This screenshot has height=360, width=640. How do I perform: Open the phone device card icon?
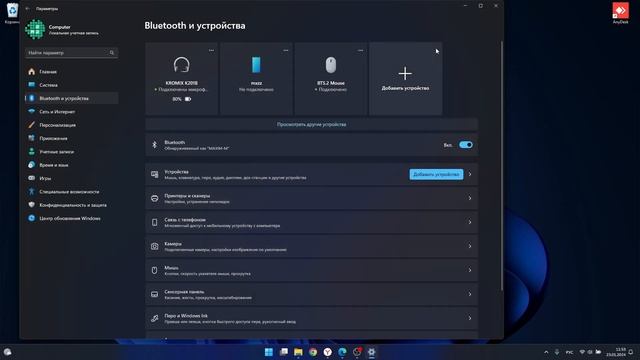[x=256, y=65]
